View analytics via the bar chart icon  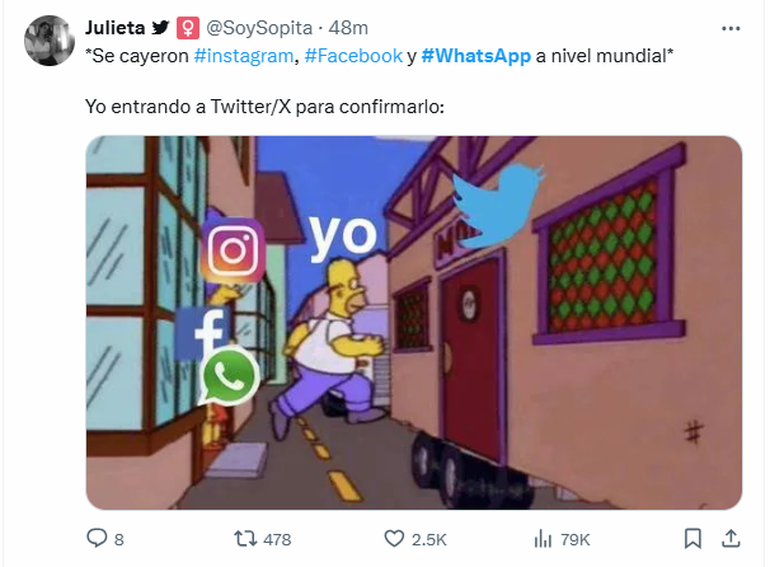[x=543, y=539]
